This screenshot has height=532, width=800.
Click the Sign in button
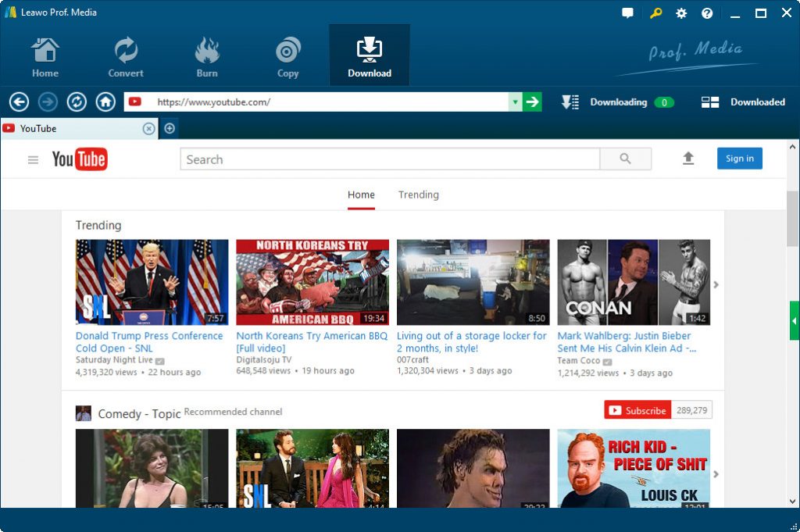(x=740, y=158)
